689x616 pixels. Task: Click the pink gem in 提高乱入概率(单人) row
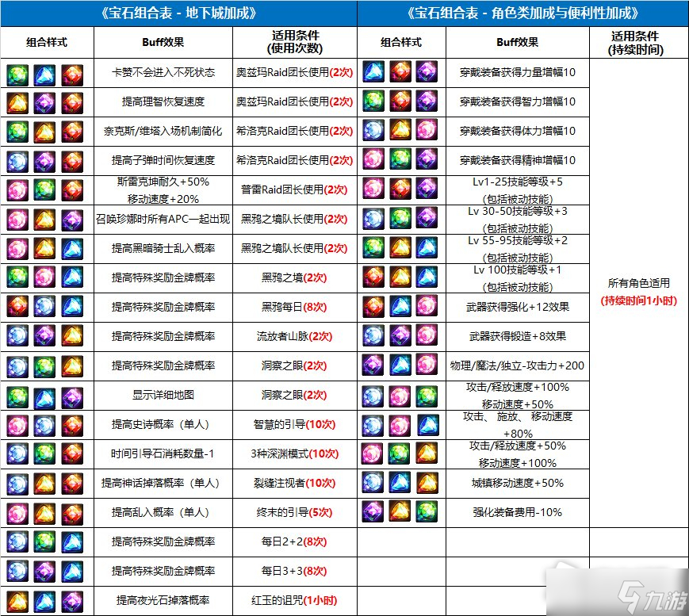pos(17,514)
